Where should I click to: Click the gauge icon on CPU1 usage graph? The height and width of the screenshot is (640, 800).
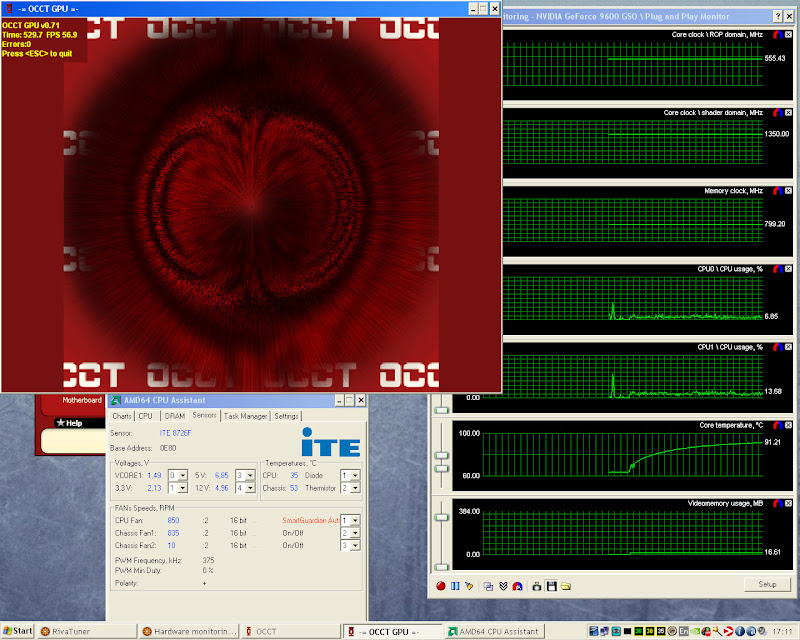[x=778, y=347]
